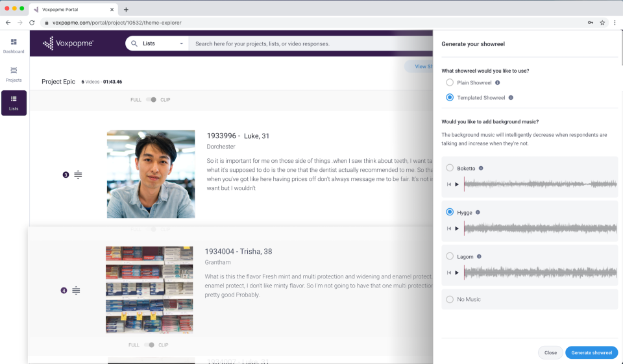
Task: Click the 'Grantham' location text
Action: coord(218,262)
